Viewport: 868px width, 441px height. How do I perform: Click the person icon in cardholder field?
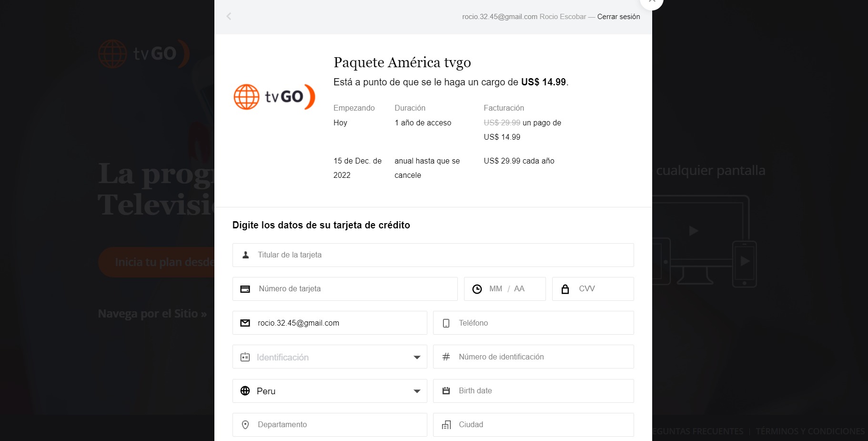pos(245,255)
